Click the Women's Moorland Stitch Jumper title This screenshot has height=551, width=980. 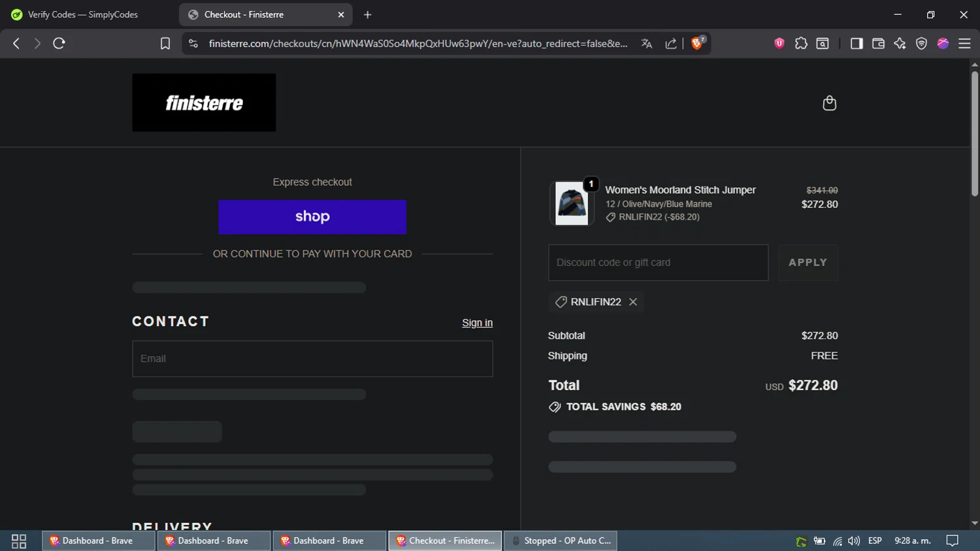pyautogui.click(x=680, y=190)
